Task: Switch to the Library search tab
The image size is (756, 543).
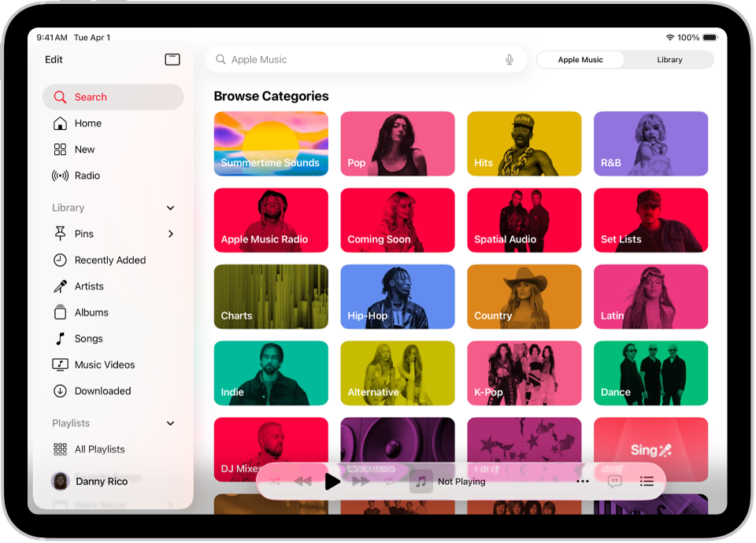Action: (x=669, y=59)
